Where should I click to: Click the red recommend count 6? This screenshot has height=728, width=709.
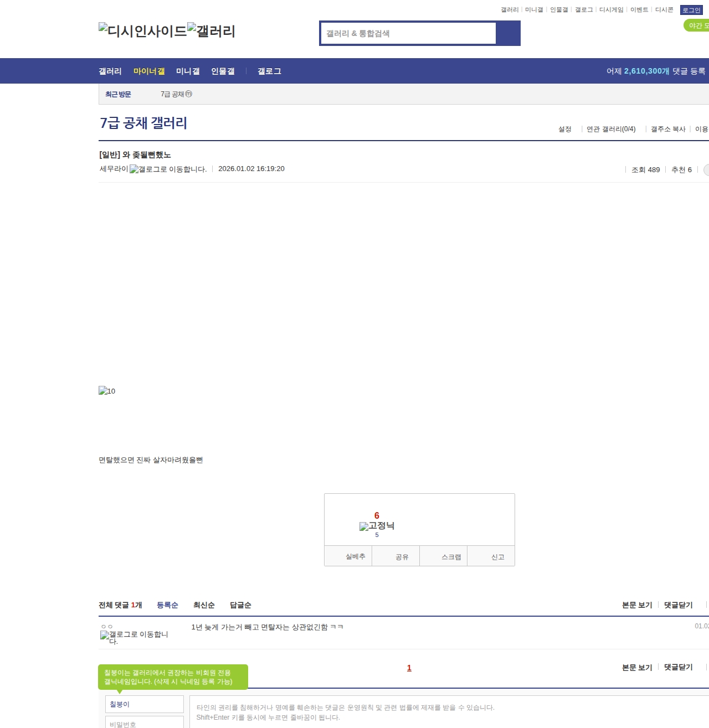(x=377, y=516)
